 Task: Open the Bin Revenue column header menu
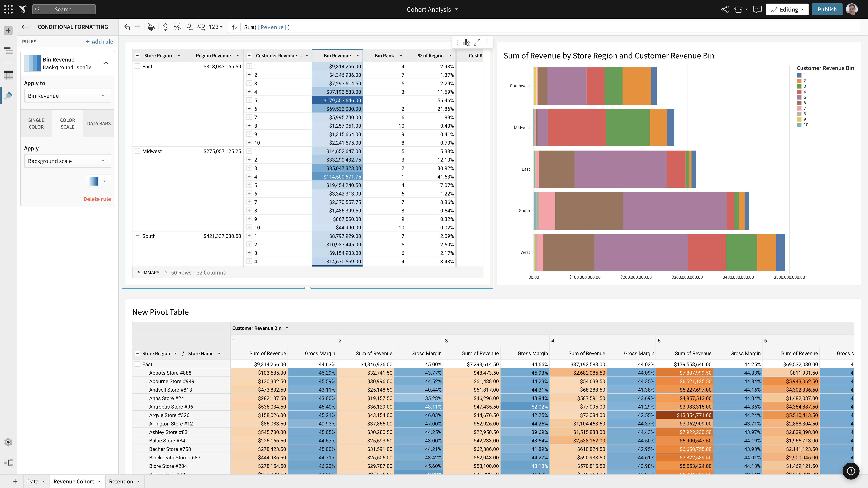358,56
